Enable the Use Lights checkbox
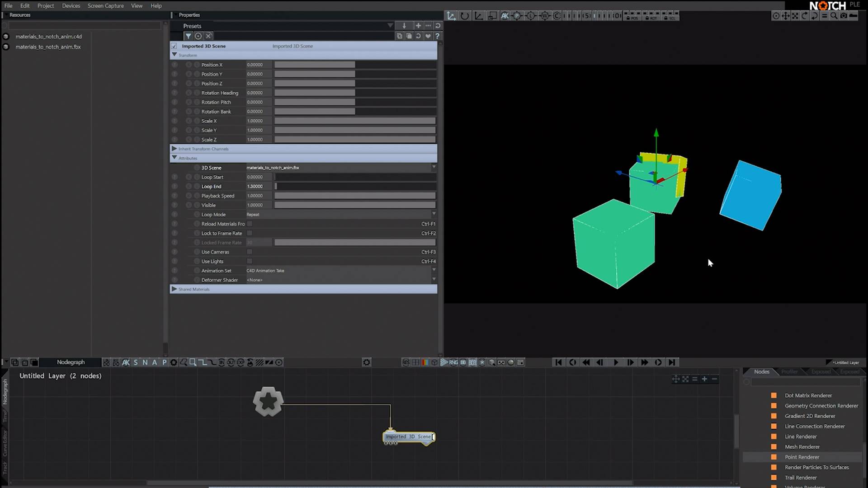 click(250, 261)
